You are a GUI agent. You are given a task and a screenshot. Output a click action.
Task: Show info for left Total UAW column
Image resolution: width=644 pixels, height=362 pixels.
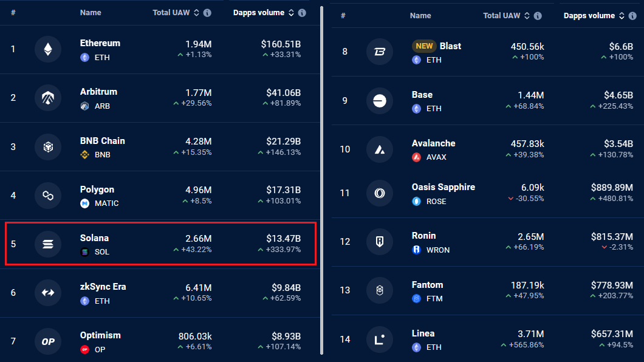pyautogui.click(x=207, y=13)
